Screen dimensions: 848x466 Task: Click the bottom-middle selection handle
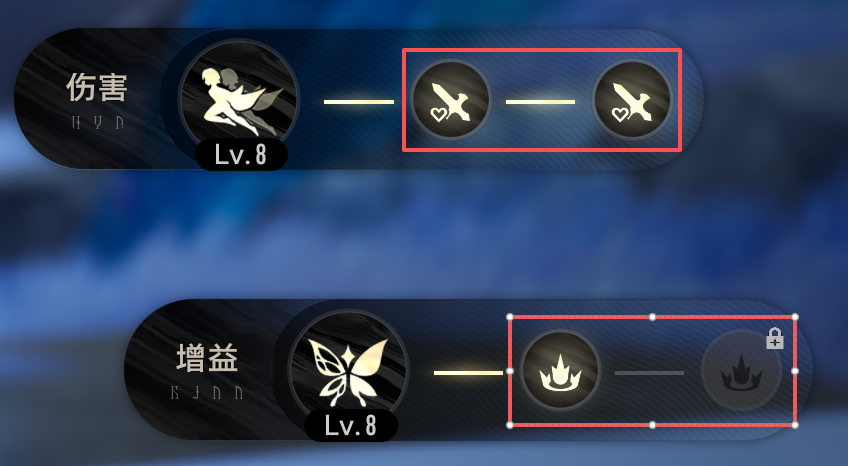click(652, 425)
